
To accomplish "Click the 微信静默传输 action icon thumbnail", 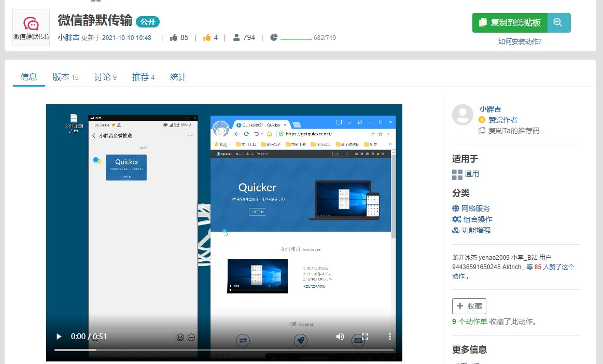I will click(x=31, y=27).
